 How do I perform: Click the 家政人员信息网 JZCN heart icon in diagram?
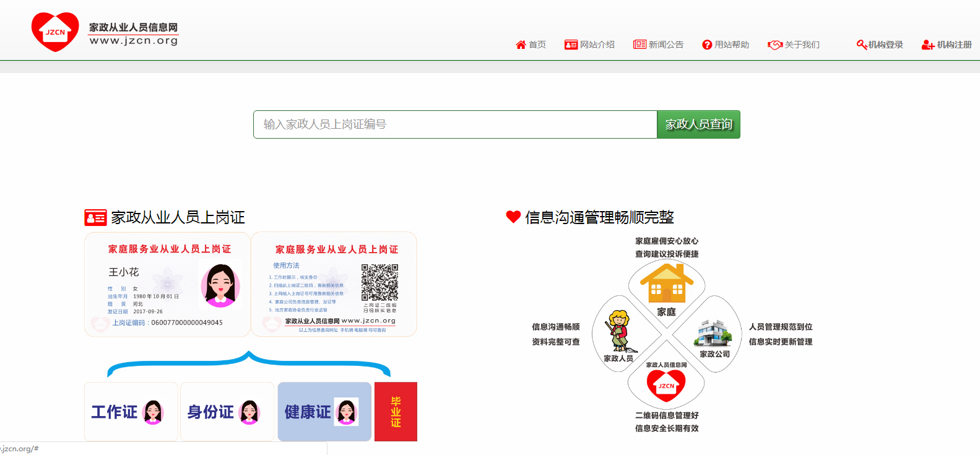666,385
